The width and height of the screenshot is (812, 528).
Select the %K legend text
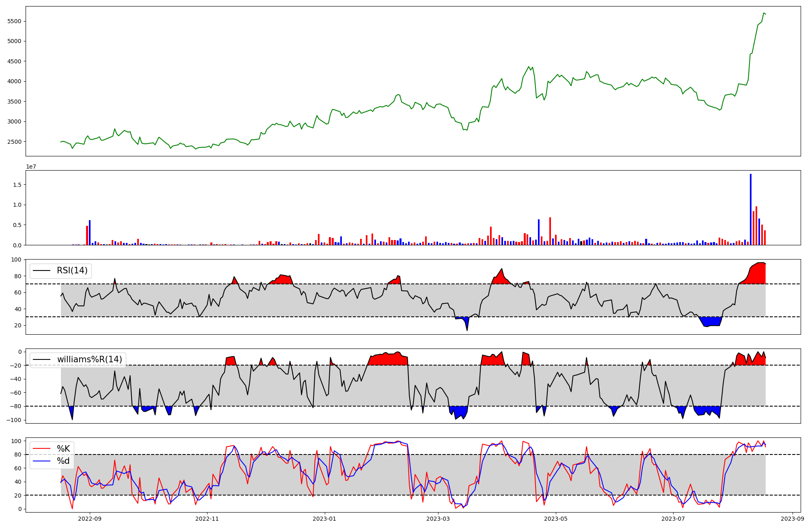tap(63, 449)
